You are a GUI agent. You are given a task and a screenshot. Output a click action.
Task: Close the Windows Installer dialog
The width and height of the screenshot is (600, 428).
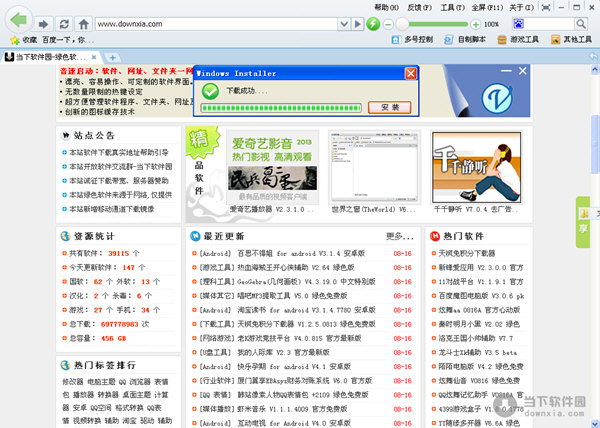click(410, 74)
